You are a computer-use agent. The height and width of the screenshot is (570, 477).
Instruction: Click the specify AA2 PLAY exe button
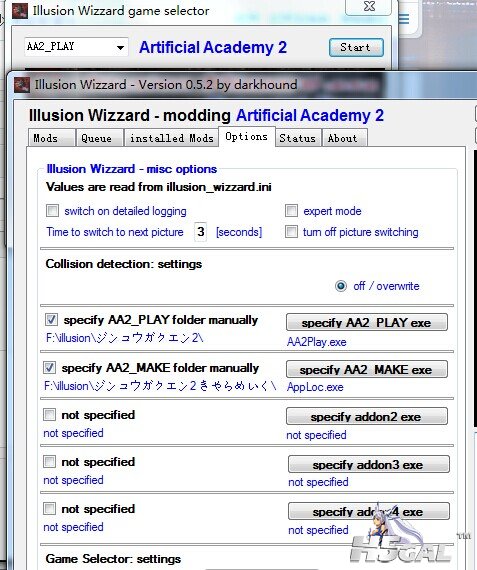click(x=366, y=322)
